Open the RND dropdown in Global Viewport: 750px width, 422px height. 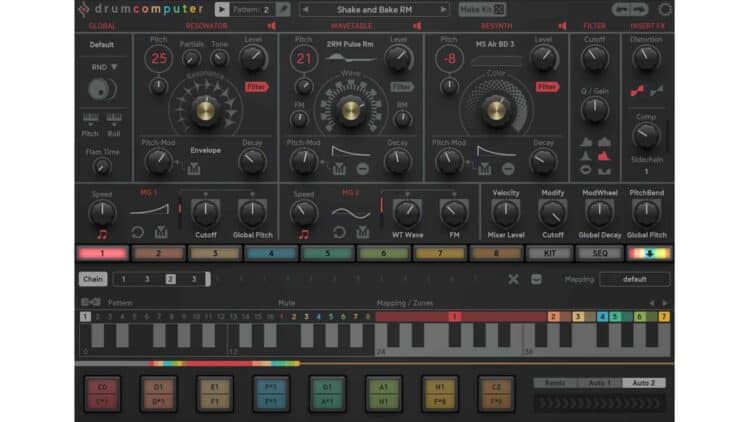click(104, 67)
